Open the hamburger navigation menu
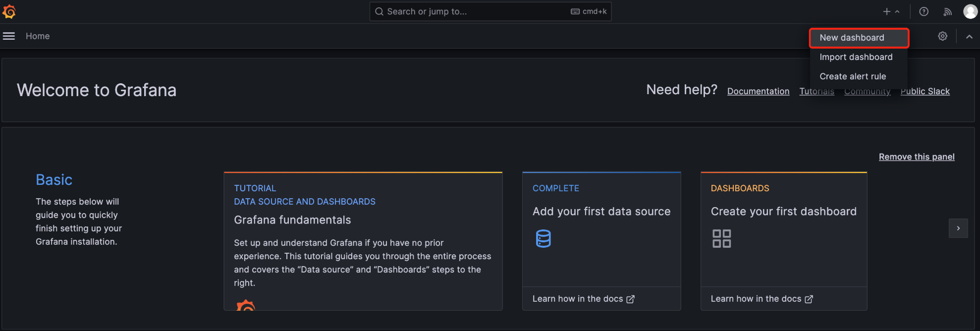Viewport: 980px width, 331px height. (9, 36)
